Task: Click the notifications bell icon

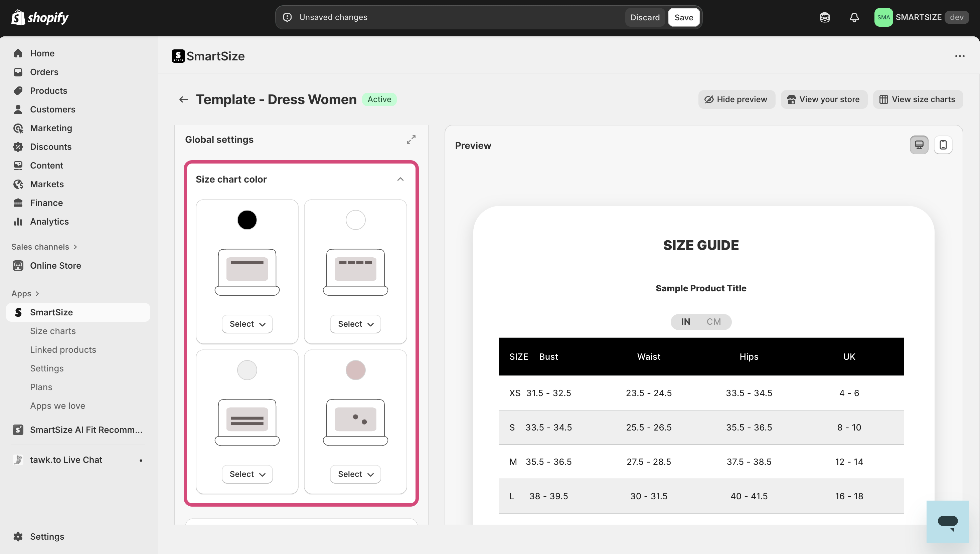Action: 854,17
